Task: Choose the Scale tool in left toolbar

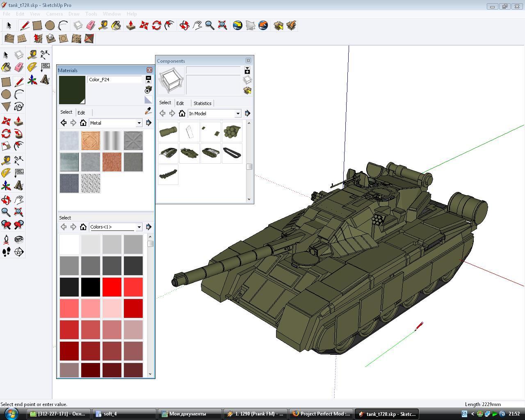Action: (6, 146)
